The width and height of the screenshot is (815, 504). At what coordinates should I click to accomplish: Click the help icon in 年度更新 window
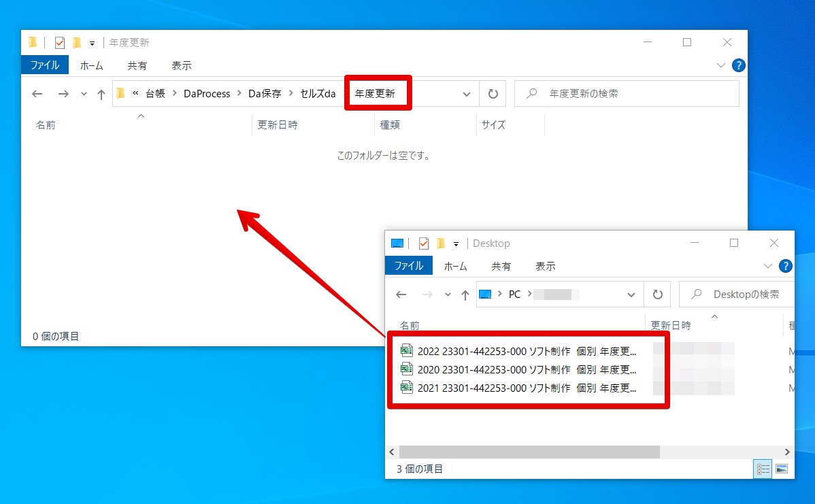(x=738, y=65)
